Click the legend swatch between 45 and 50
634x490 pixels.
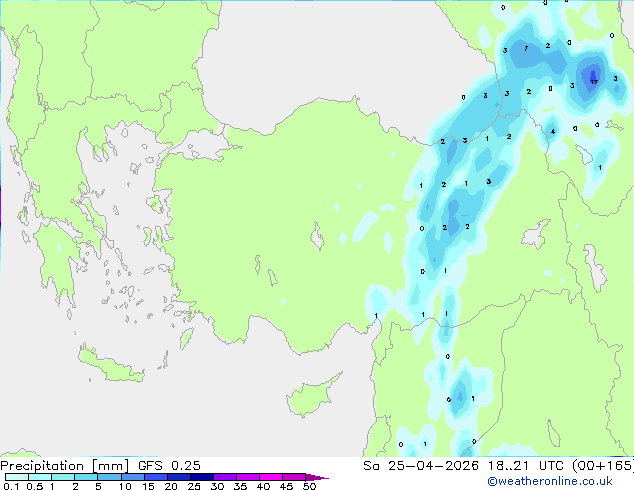pos(294,477)
